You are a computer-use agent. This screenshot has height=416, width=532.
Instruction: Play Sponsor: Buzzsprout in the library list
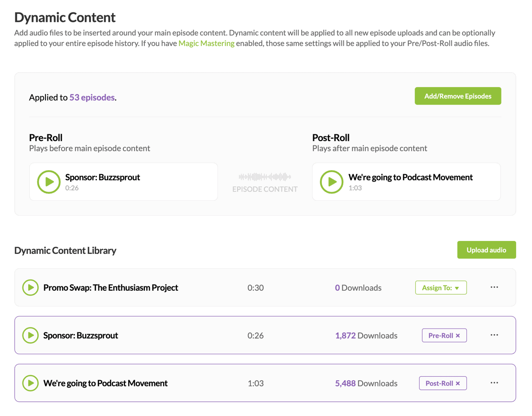pyautogui.click(x=31, y=335)
